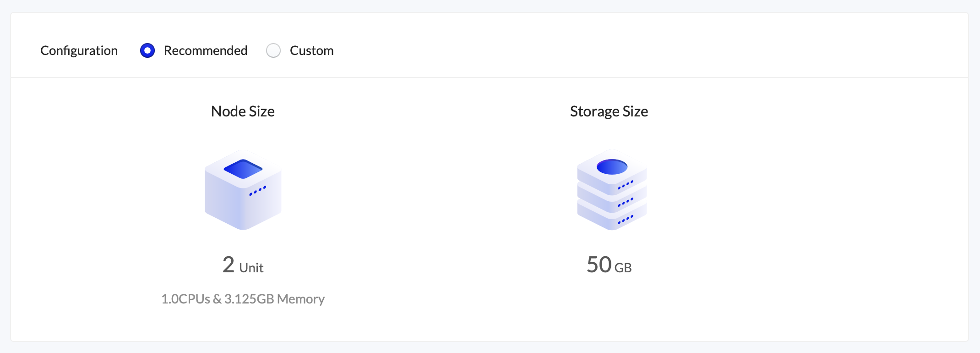
Task: Click the indicator dots on the node cube
Action: [257, 191]
